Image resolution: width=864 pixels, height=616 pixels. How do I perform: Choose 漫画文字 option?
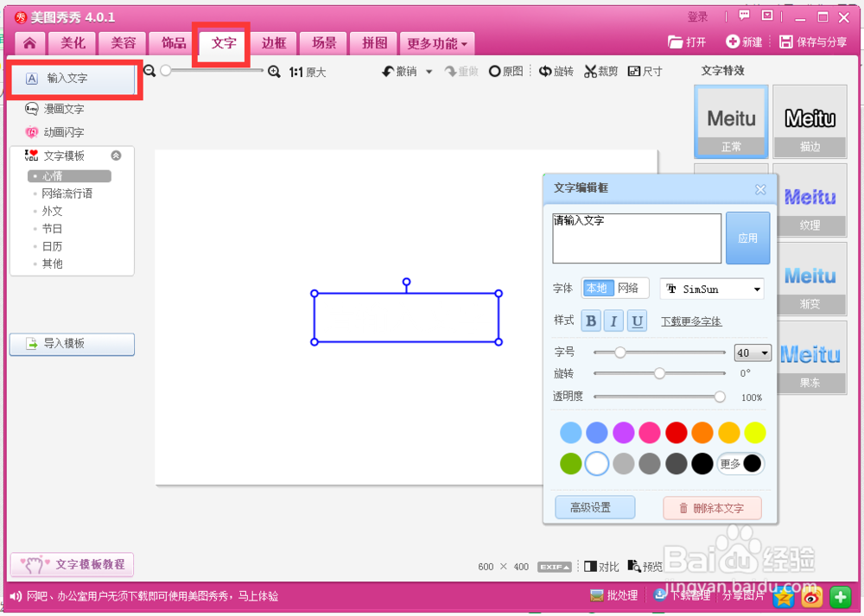point(54,109)
